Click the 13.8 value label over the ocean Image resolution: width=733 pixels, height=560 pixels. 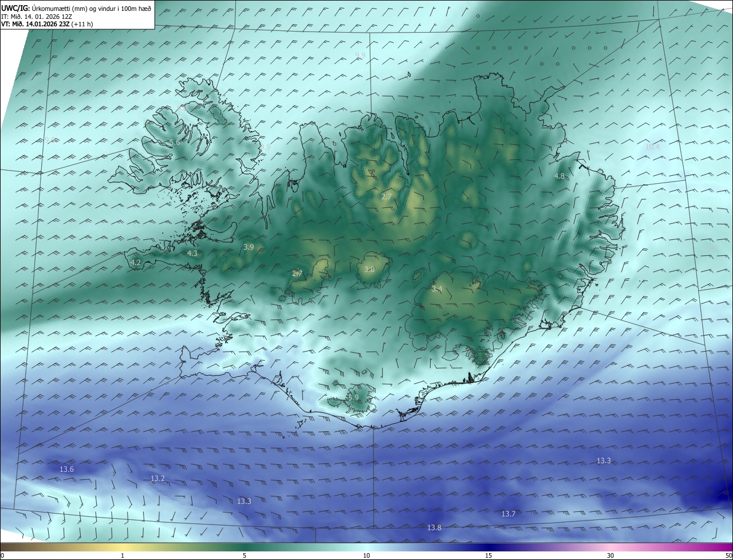[434, 527]
